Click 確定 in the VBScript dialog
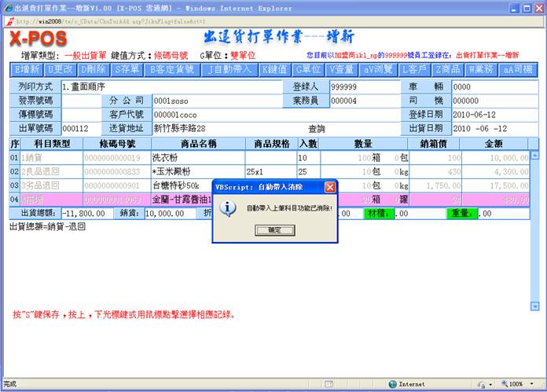 pyautogui.click(x=274, y=230)
